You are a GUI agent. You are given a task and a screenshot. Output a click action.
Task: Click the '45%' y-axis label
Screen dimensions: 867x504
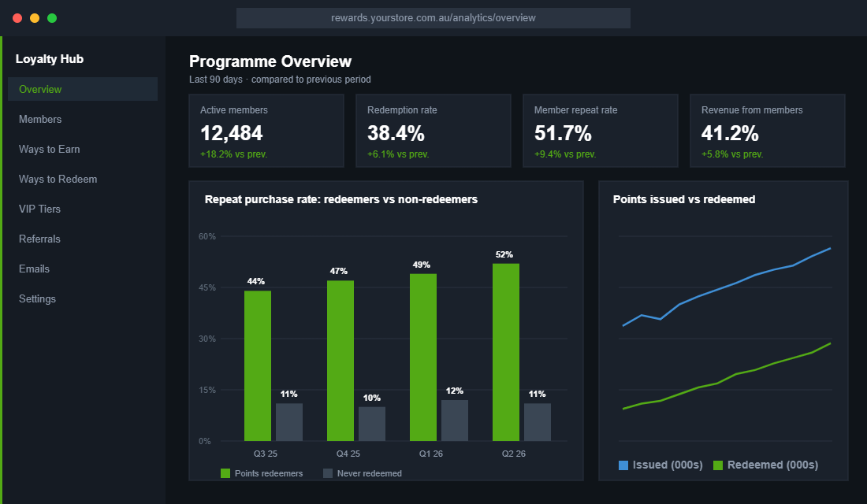coord(207,287)
